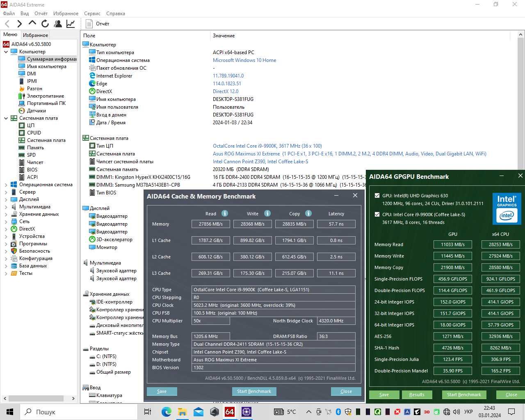Image resolution: width=525 pixels, height=420 pixels.
Task: Open Microsoft Windows 10 Home link
Action: (244, 60)
